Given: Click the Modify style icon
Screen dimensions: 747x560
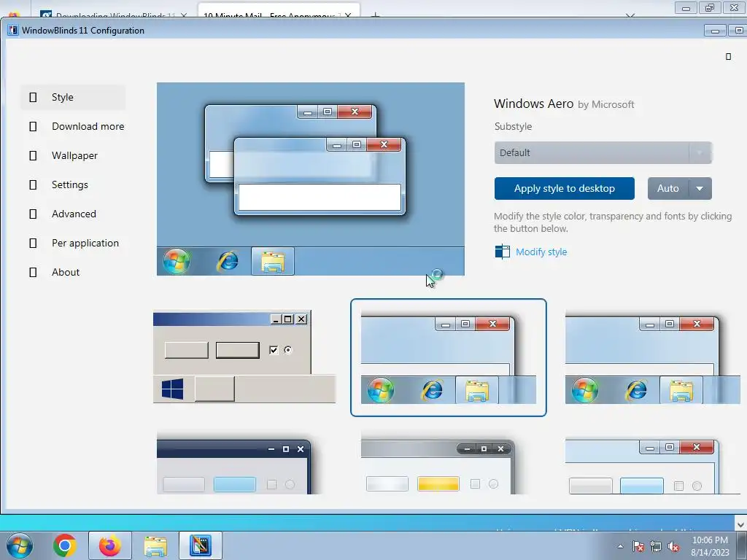Looking at the screenshot, I should point(502,252).
